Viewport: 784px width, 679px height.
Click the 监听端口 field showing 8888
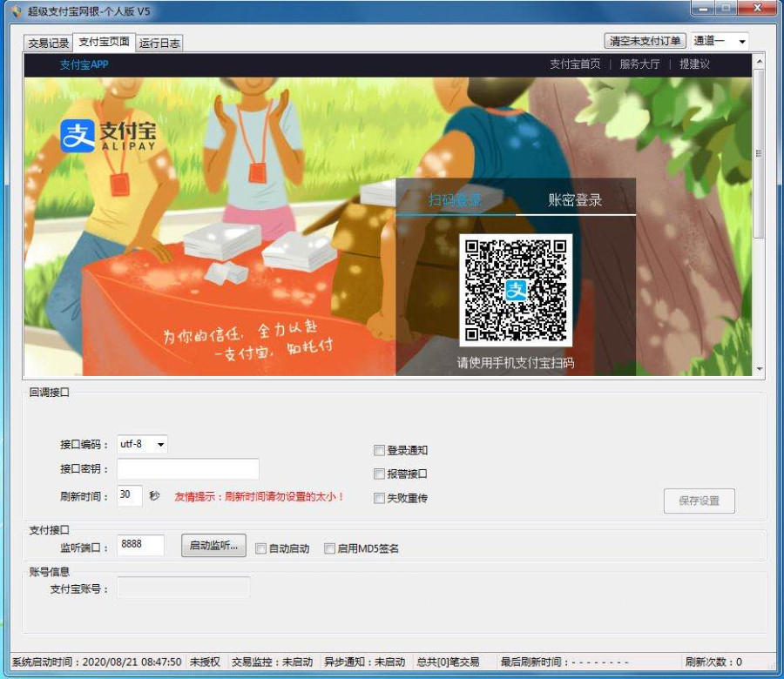[x=140, y=545]
